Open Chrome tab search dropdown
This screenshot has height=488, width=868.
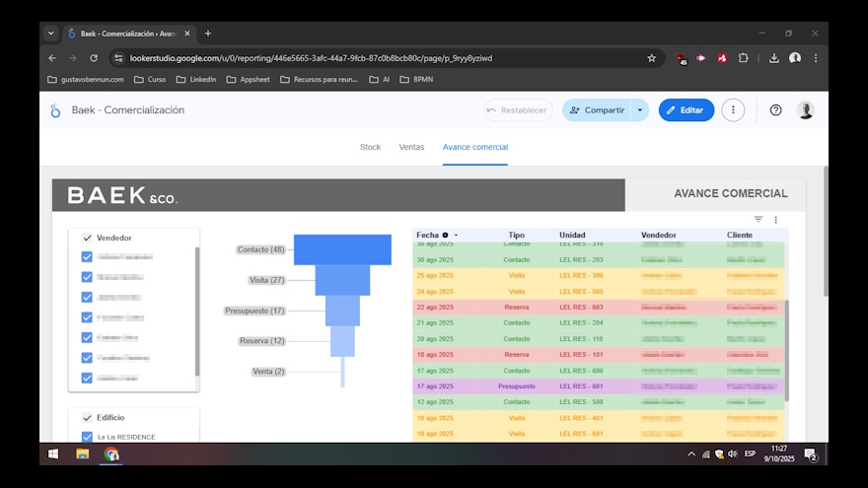coord(51,33)
